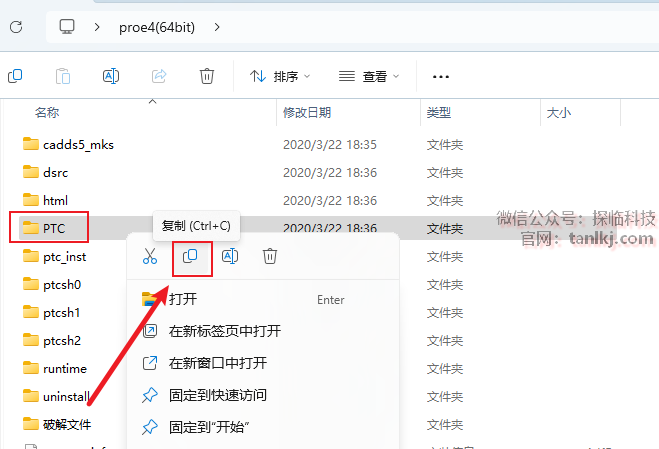Click the refresh icon beside address bar

pyautogui.click(x=16, y=27)
